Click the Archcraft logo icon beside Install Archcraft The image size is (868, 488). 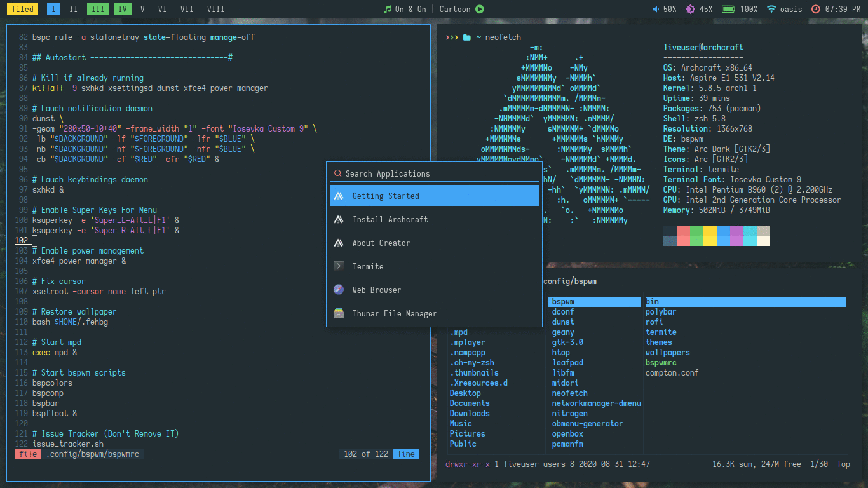click(x=339, y=219)
